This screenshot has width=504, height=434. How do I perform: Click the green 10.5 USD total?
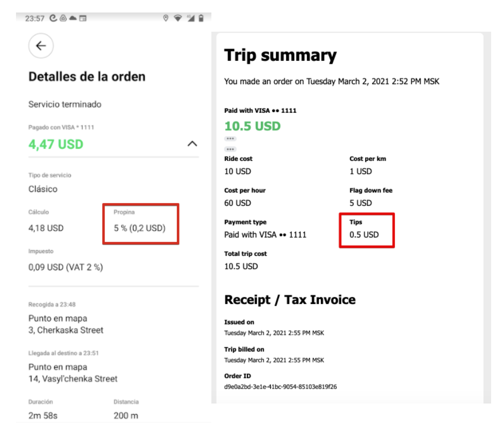click(252, 126)
